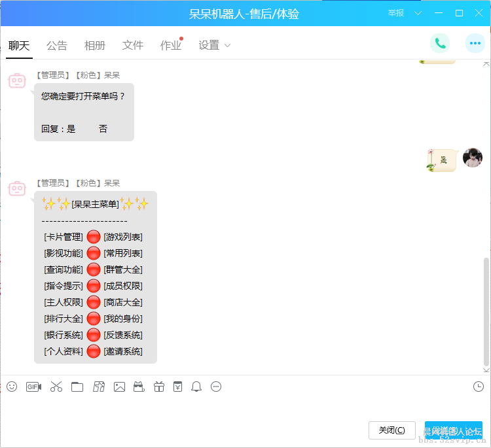Click the 回复：是 text in message
This screenshot has height=448, width=491.
coord(58,129)
